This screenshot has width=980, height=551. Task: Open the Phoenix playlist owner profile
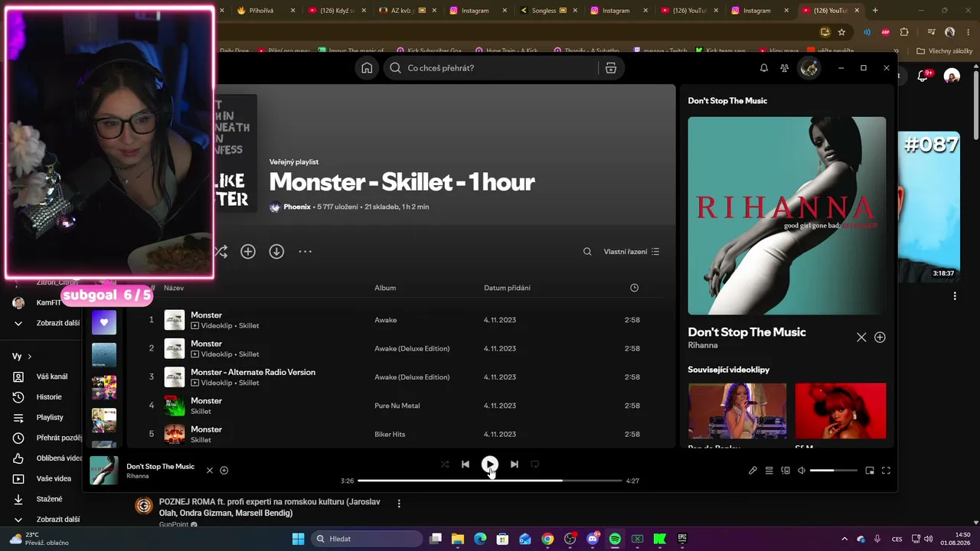(x=297, y=207)
